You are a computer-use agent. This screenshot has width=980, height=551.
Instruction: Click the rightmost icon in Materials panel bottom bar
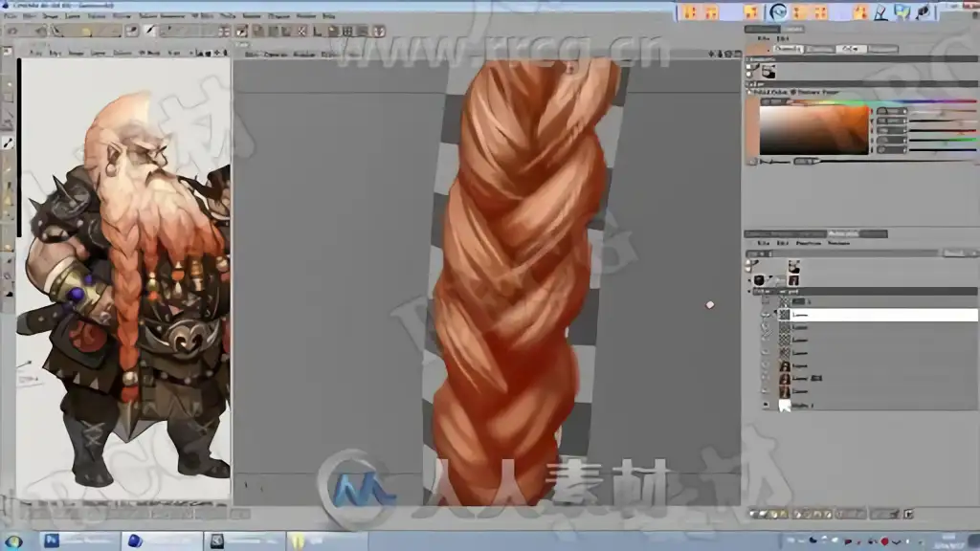coord(909,514)
